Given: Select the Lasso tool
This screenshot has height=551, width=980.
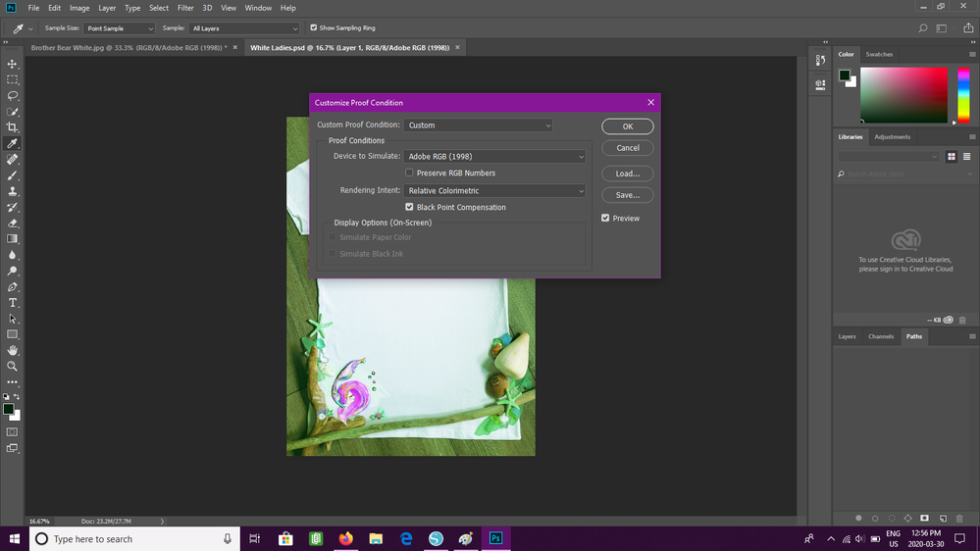Looking at the screenshot, I should click(13, 95).
